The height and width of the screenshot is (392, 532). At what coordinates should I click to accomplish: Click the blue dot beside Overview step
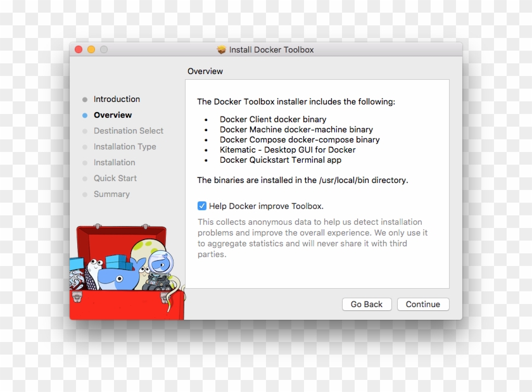85,115
